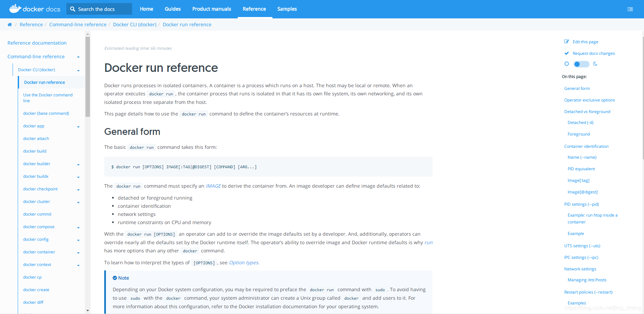
Task: Click Docker run reference breadcrumb
Action: click(187, 25)
